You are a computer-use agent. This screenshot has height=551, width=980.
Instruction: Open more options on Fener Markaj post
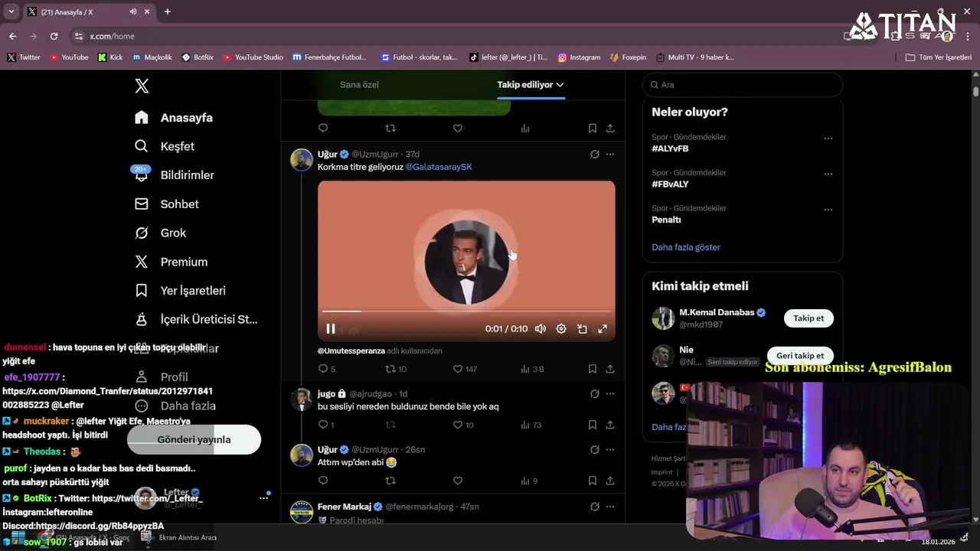click(610, 507)
